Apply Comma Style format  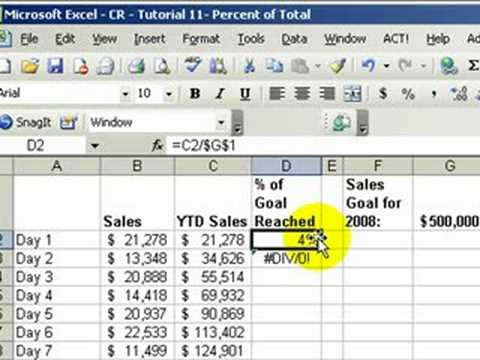coord(433,94)
